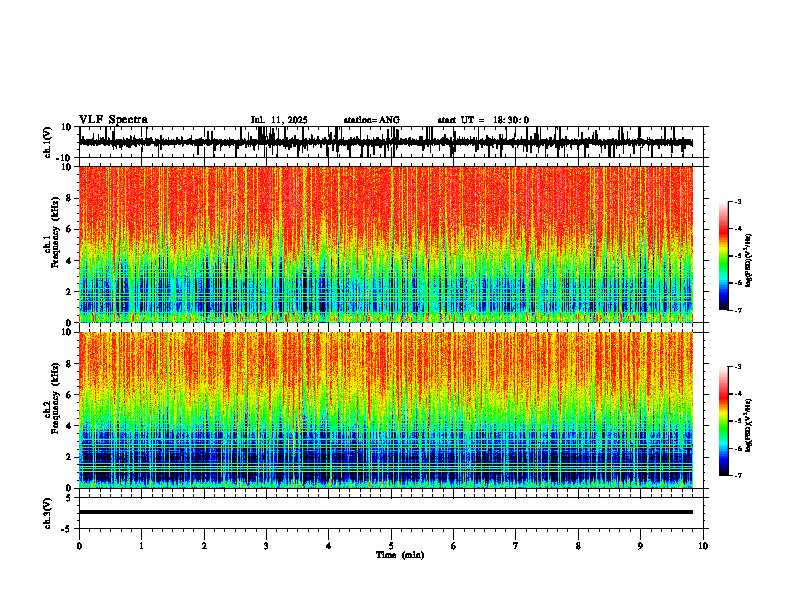Click the "station=ANG" header label
Screen dimensions: 792x612
point(371,120)
